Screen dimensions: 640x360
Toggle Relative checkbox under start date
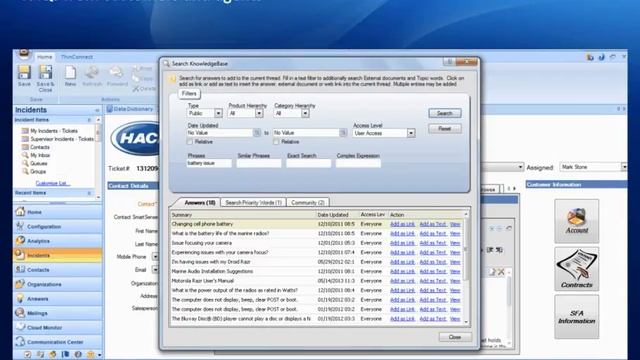pos(190,142)
